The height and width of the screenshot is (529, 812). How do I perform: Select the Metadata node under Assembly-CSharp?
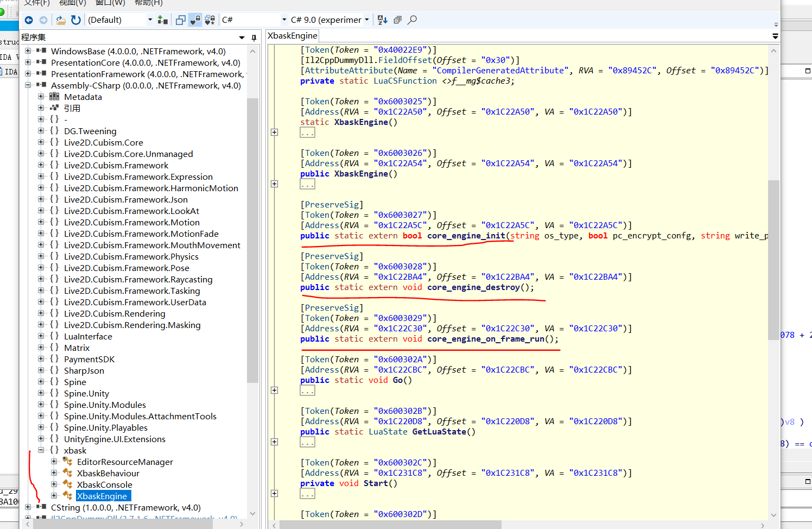coord(83,97)
